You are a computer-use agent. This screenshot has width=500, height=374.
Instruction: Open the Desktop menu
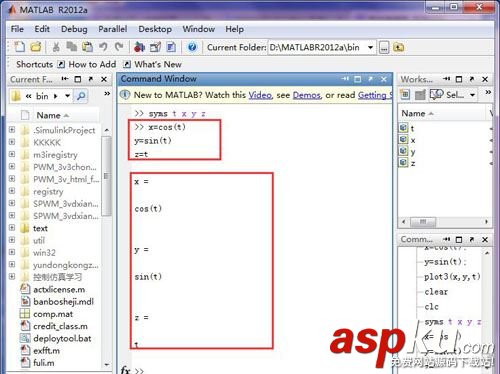pos(155,29)
